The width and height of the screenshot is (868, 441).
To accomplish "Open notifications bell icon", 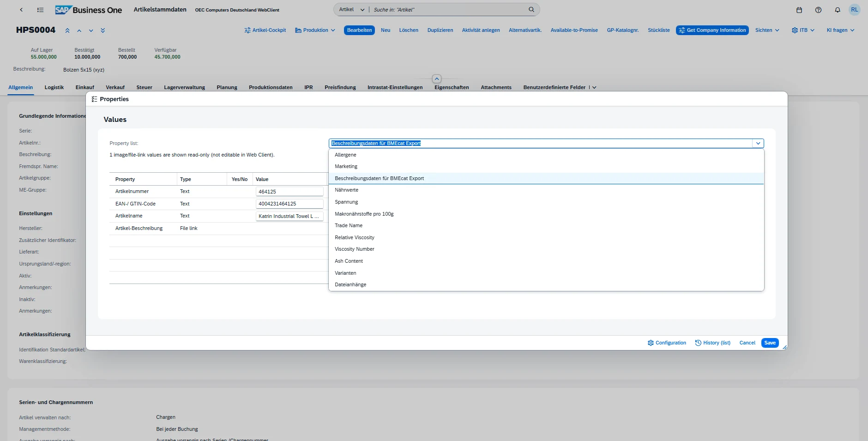I will tap(837, 10).
